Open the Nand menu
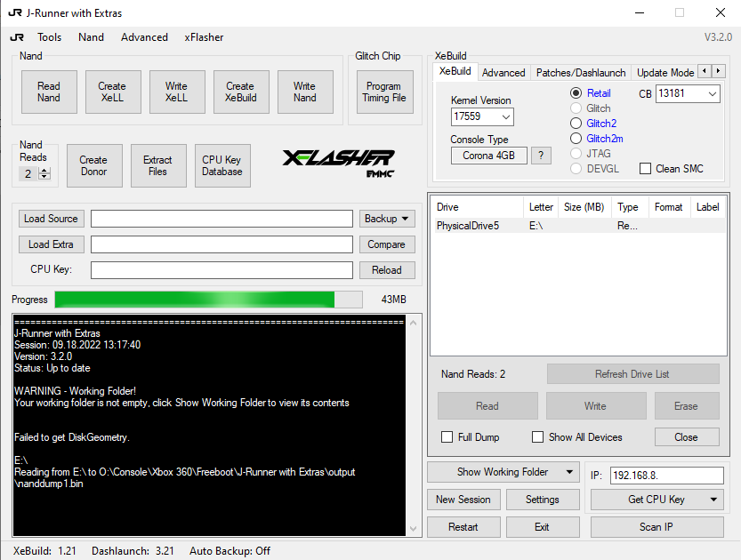Image resolution: width=741 pixels, height=560 pixels. (92, 37)
